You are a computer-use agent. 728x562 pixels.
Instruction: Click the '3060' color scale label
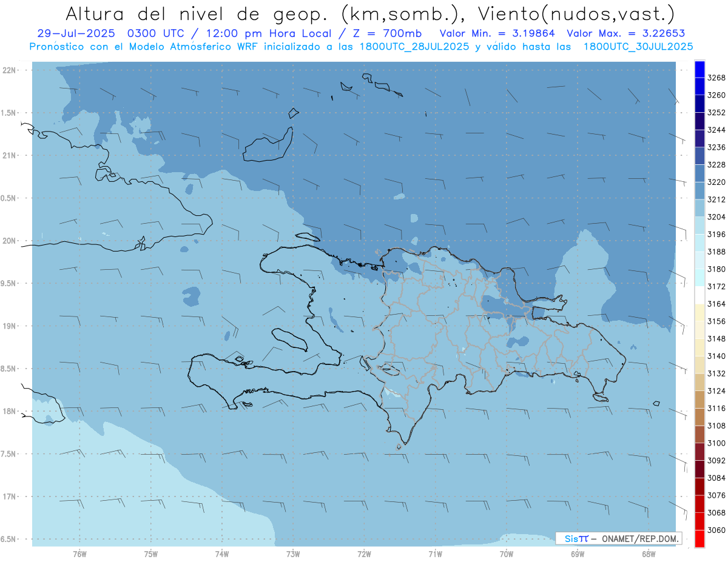click(716, 530)
